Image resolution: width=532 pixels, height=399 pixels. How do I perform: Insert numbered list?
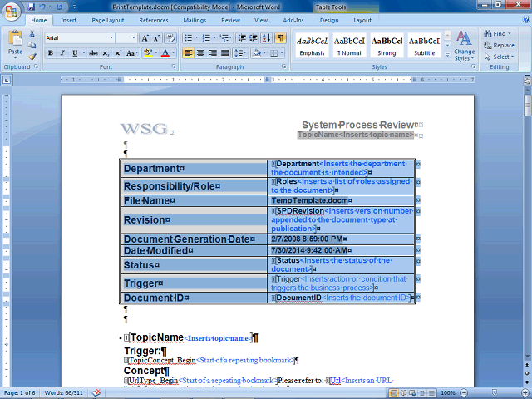(x=206, y=38)
